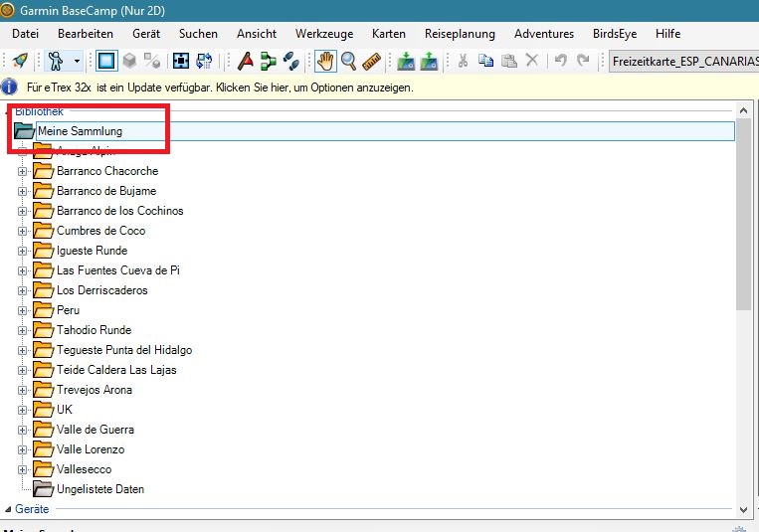This screenshot has width=759, height=532.
Task: Click the delete X icon
Action: pos(532,61)
